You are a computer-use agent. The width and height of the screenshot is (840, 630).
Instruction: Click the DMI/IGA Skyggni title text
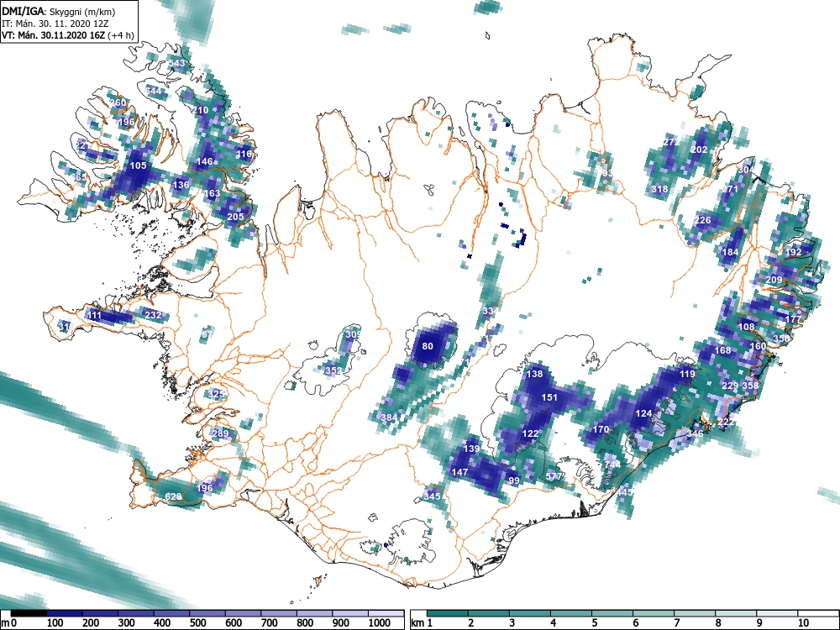click(x=59, y=11)
